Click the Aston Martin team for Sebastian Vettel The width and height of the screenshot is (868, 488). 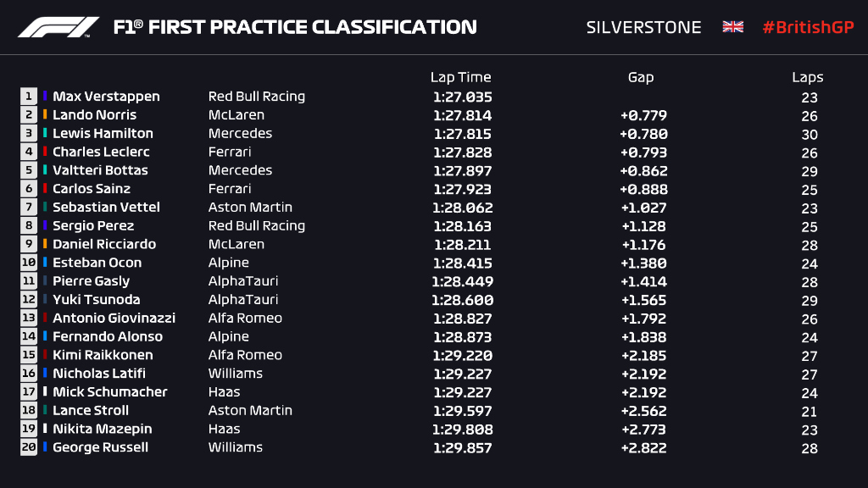coord(250,208)
